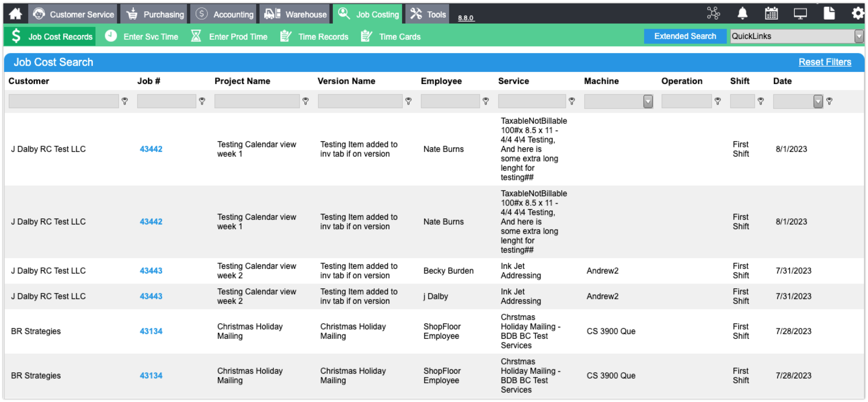Focus the Service filter input
868x402 pixels.
tap(532, 101)
